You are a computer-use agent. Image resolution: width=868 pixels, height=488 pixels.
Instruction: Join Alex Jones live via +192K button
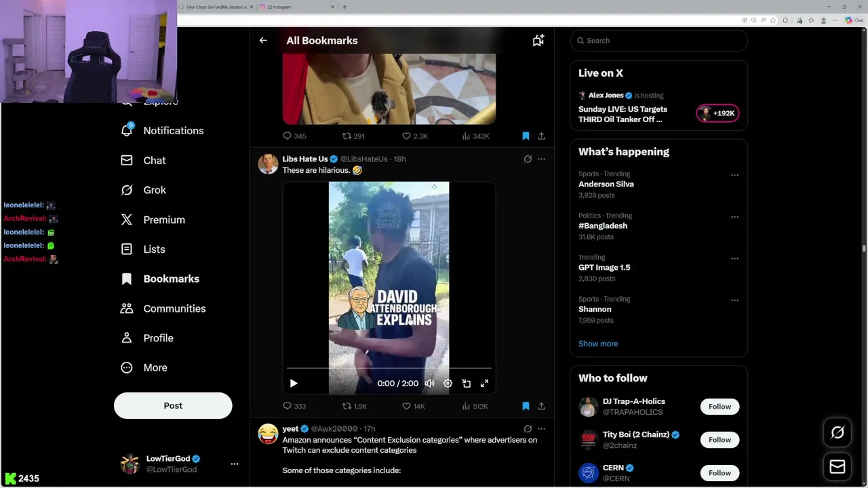pyautogui.click(x=717, y=113)
